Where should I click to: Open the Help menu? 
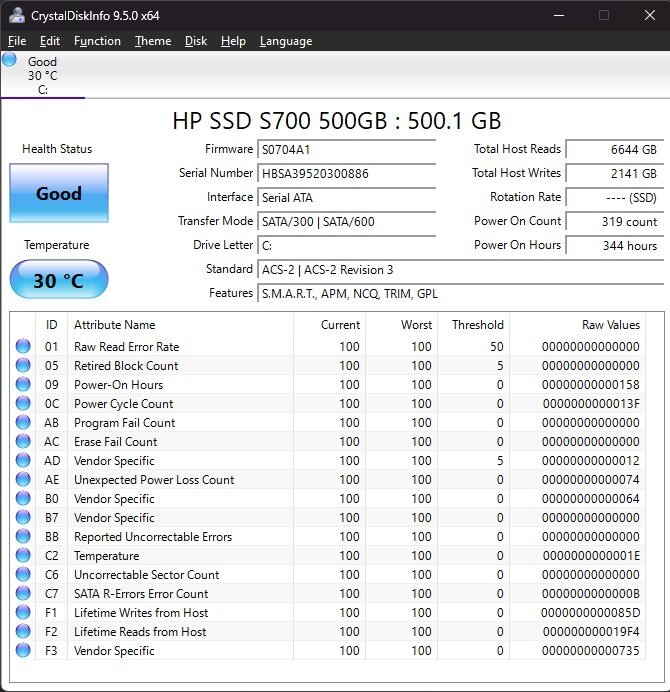[233, 41]
